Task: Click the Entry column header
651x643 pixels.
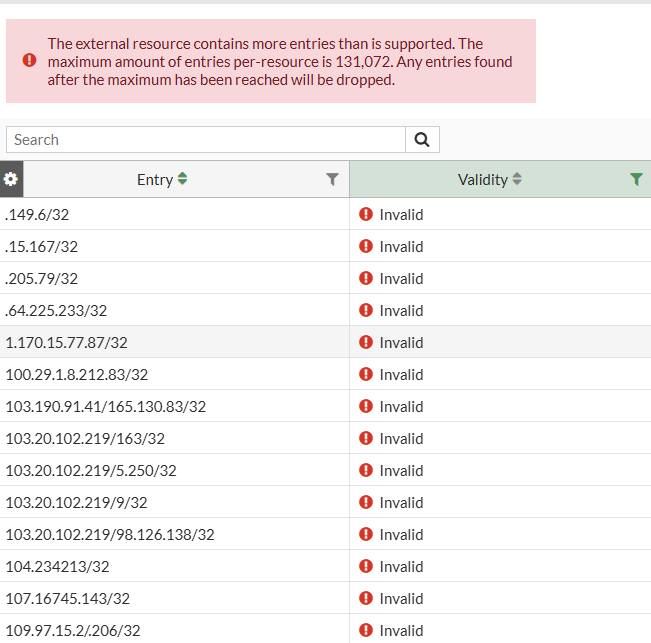Action: [x=155, y=180]
